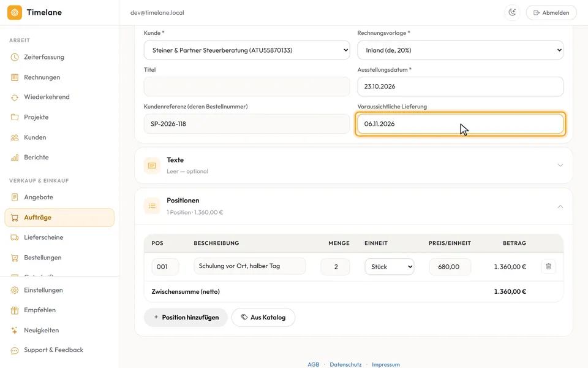588x368 pixels.
Task: Open the Datenschutz footer link
Action: tap(345, 364)
